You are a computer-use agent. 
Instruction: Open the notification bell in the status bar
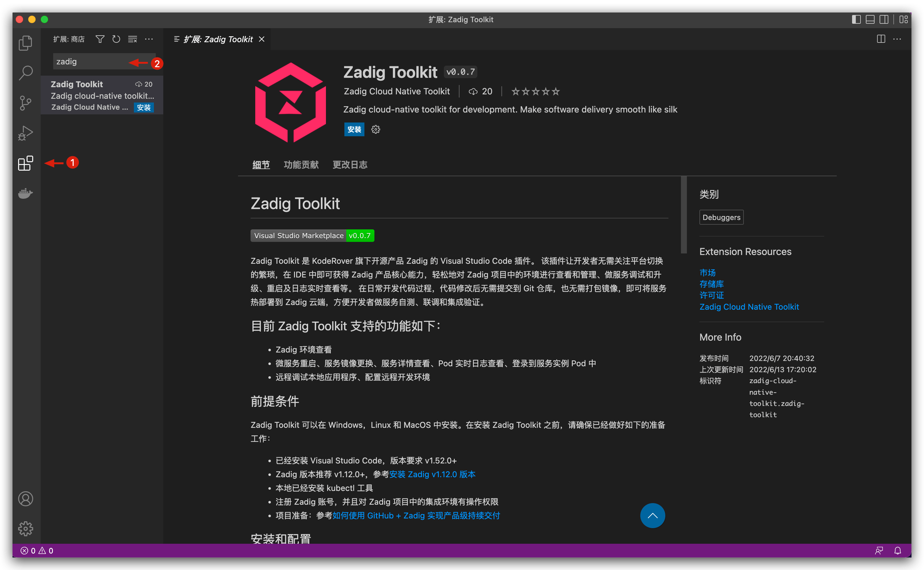898,550
